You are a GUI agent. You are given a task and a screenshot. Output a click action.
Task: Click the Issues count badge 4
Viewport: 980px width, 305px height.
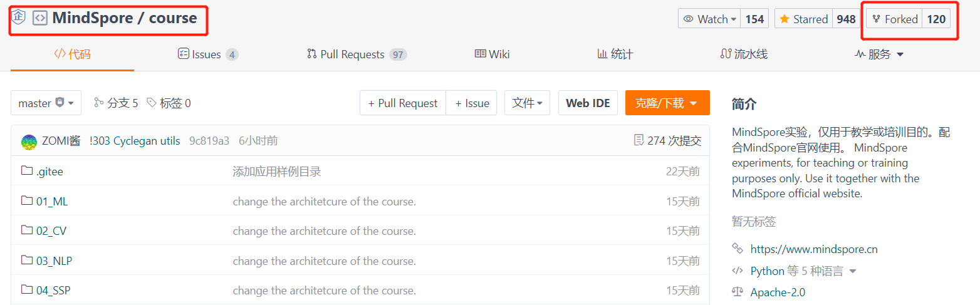232,54
